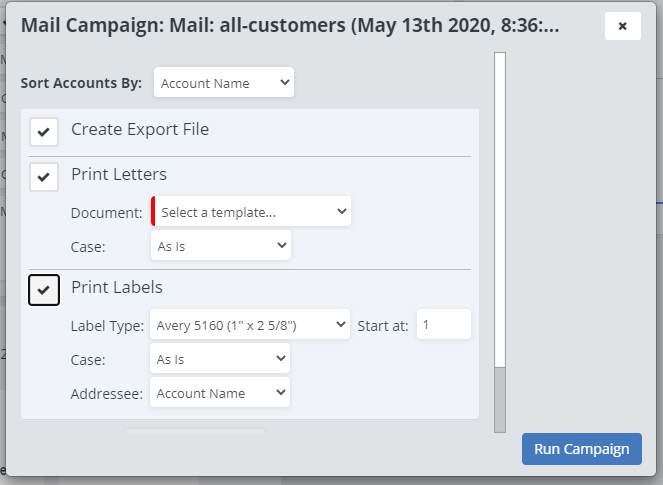Viewport: 663px width, 485px height.
Task: Click the "Print Letters" label text
Action: point(119,175)
